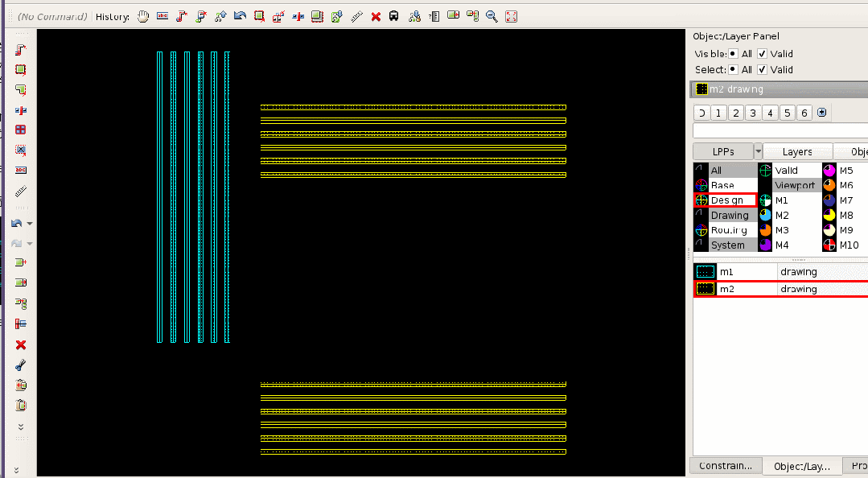Viewport: 868px width, 478px height.
Task: Click the blue plus icon after button 6
Action: [822, 113]
